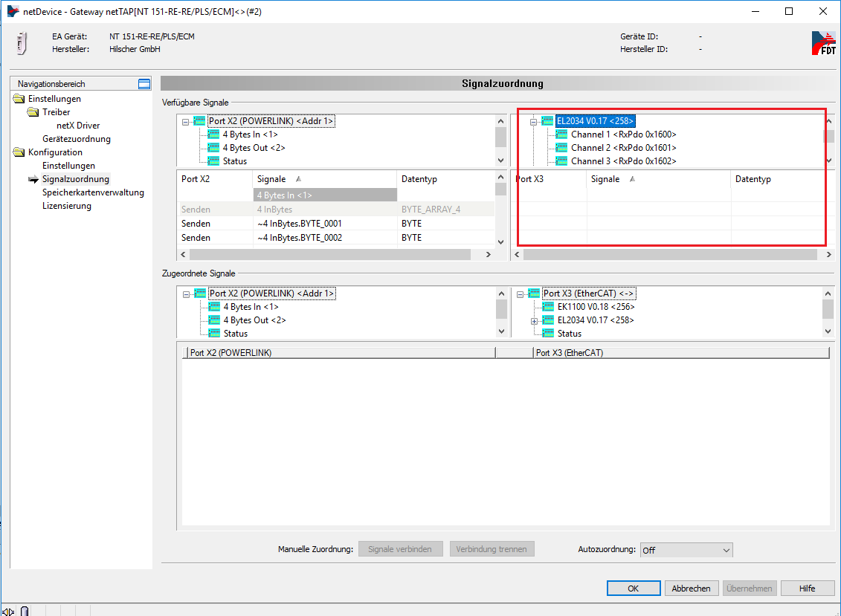Select row ~4 InBytes.BYTE_0002

pyautogui.click(x=336, y=238)
